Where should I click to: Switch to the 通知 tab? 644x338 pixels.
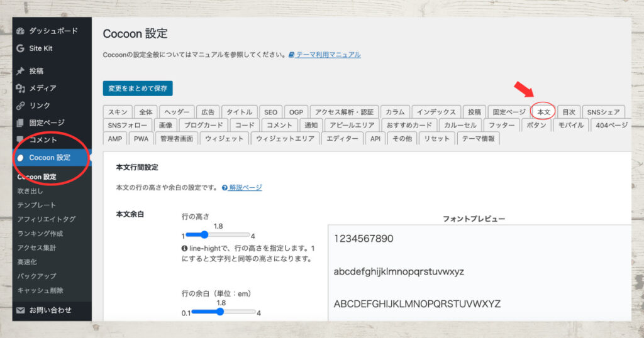tap(311, 125)
